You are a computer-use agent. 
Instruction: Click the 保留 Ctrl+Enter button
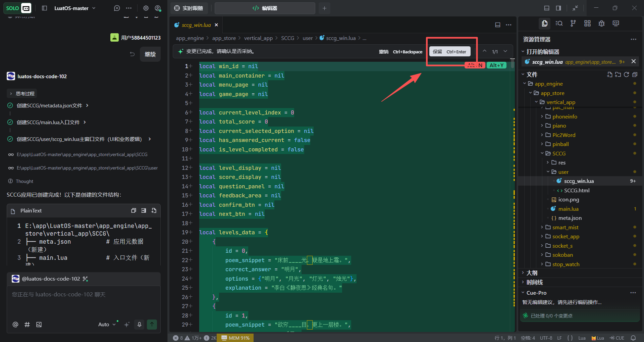[450, 52]
